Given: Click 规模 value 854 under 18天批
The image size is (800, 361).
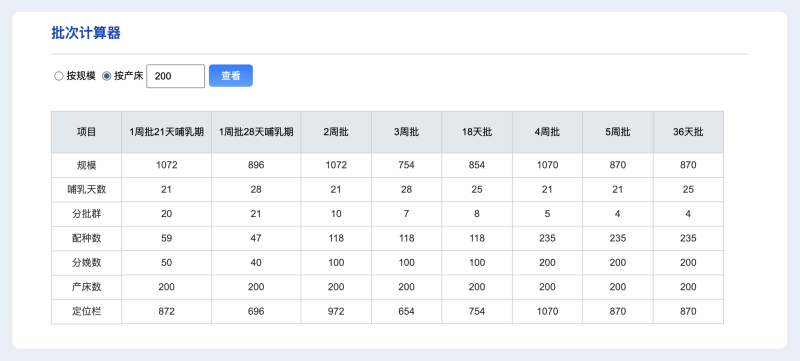Looking at the screenshot, I should coord(477,165).
